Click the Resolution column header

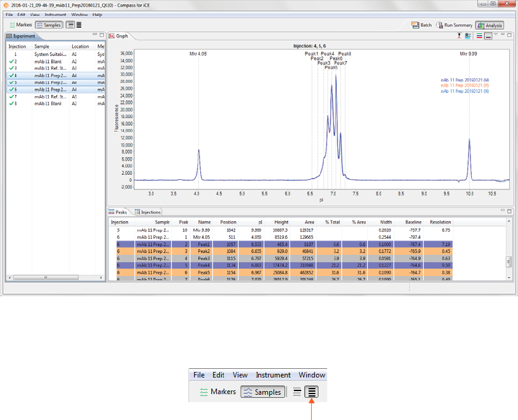(440, 222)
